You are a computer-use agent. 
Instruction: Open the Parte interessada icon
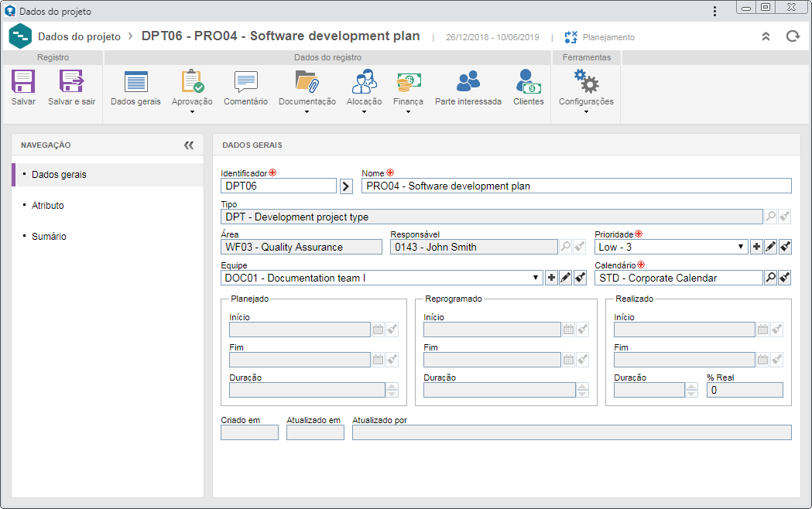[x=468, y=81]
